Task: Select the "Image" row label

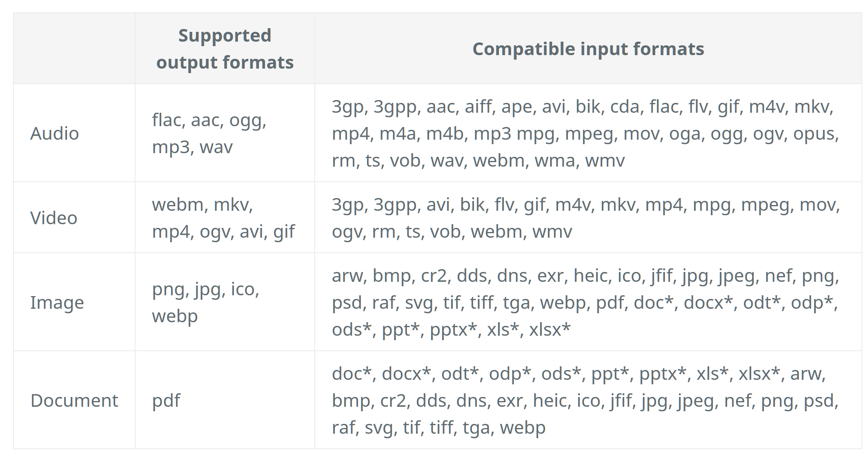Action: click(x=57, y=303)
